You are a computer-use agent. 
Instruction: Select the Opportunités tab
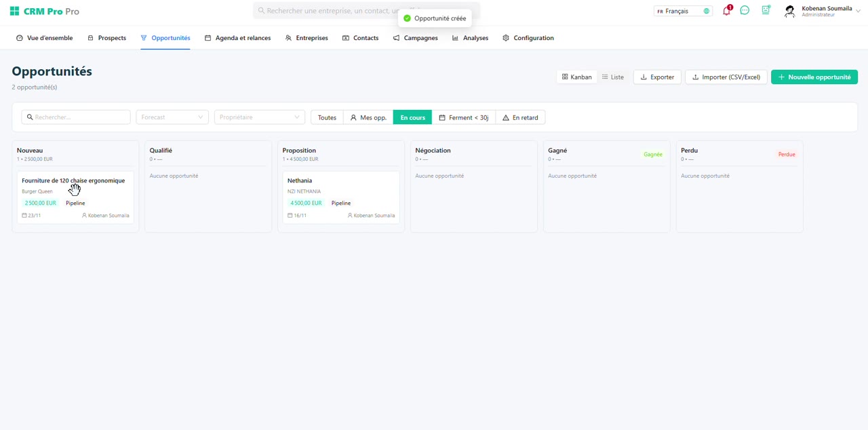165,38
